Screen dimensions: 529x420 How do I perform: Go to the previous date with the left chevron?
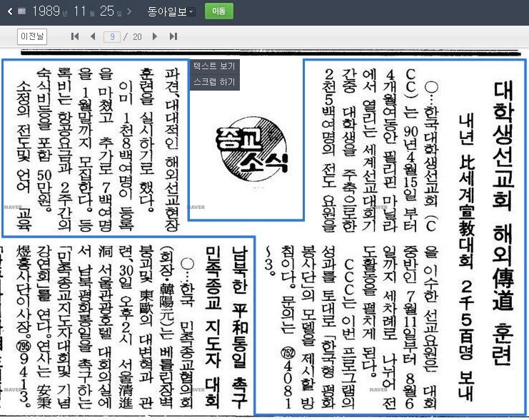click(x=10, y=11)
